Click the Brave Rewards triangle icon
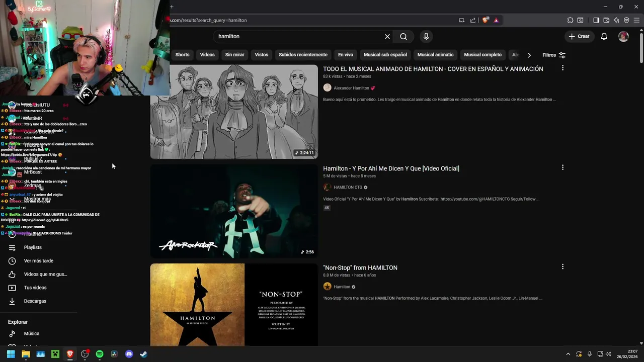The width and height of the screenshot is (644, 362). click(496, 20)
